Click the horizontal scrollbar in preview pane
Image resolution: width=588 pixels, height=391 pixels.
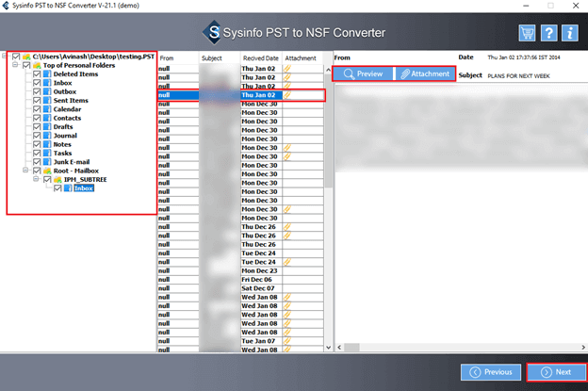coord(461,347)
